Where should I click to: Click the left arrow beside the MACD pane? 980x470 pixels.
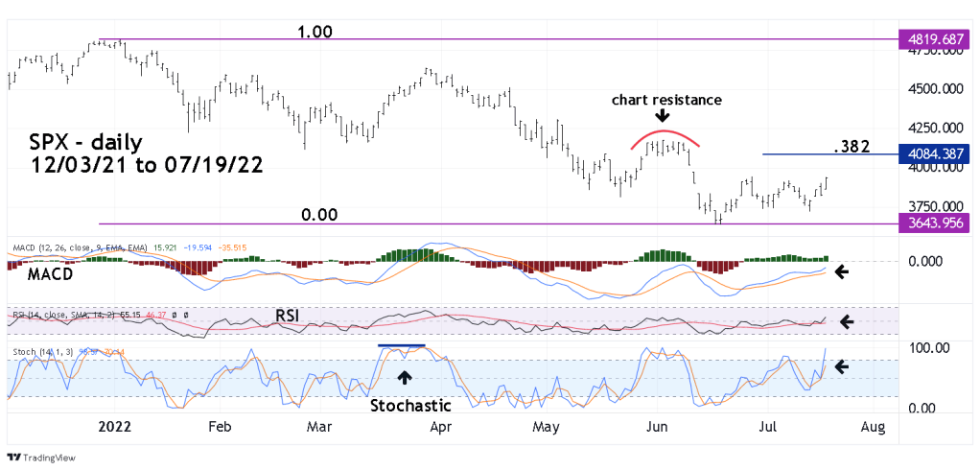pos(841,271)
